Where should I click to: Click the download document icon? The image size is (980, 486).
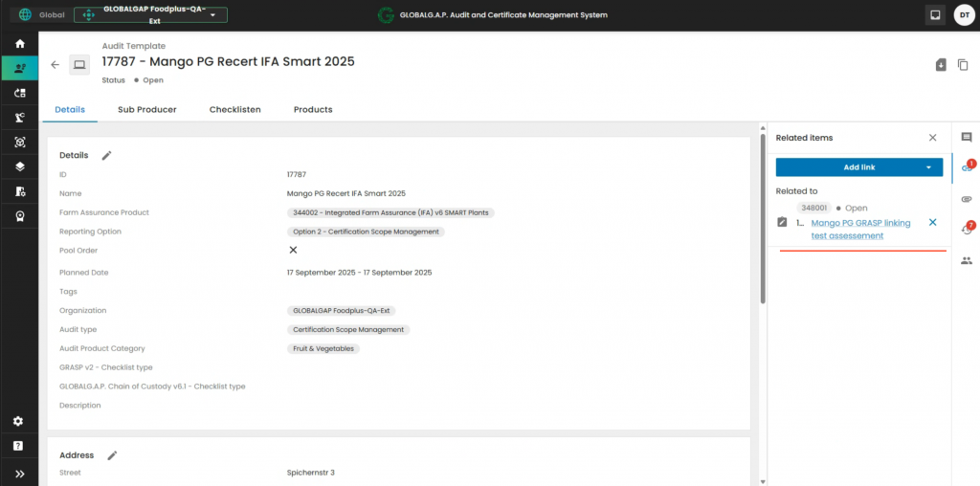coord(941,65)
